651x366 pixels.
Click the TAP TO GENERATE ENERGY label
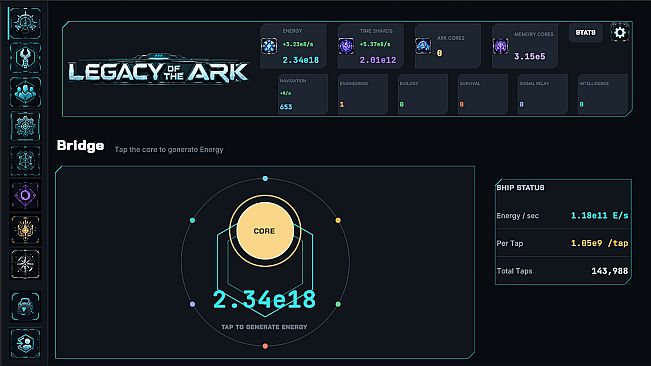264,327
